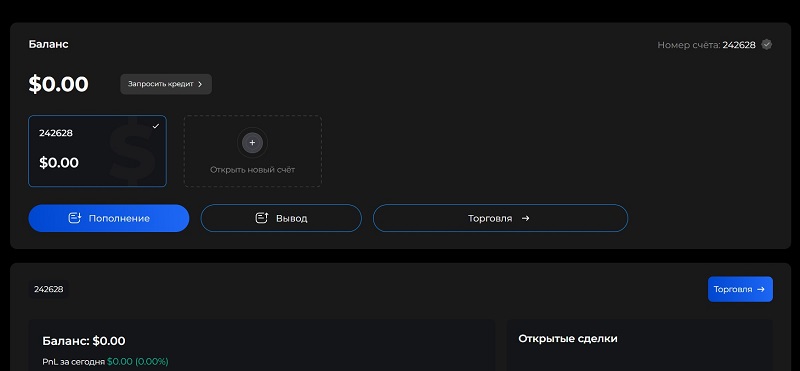The height and width of the screenshot is (371, 800).
Task: Click the arrow icon on wide Торговля button
Action: pos(526,218)
